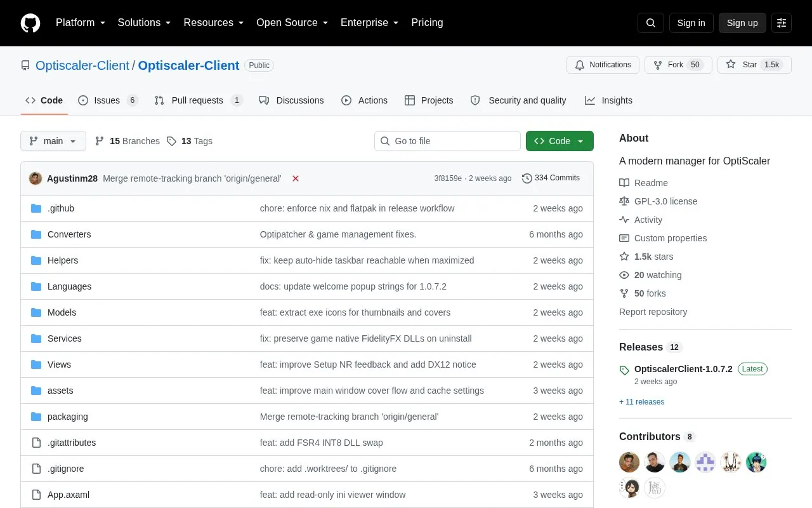Open the Discussions tab

click(x=291, y=100)
